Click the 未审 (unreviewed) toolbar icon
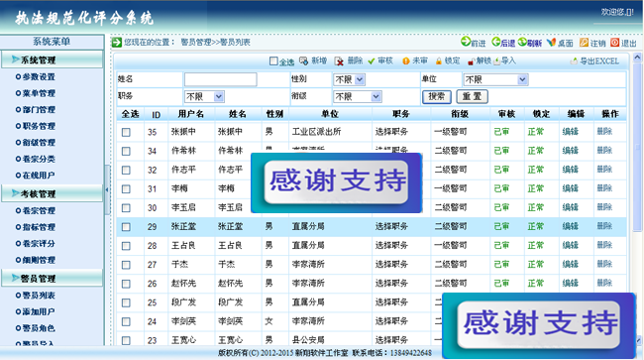The width and height of the screenshot is (644, 360). [x=406, y=61]
